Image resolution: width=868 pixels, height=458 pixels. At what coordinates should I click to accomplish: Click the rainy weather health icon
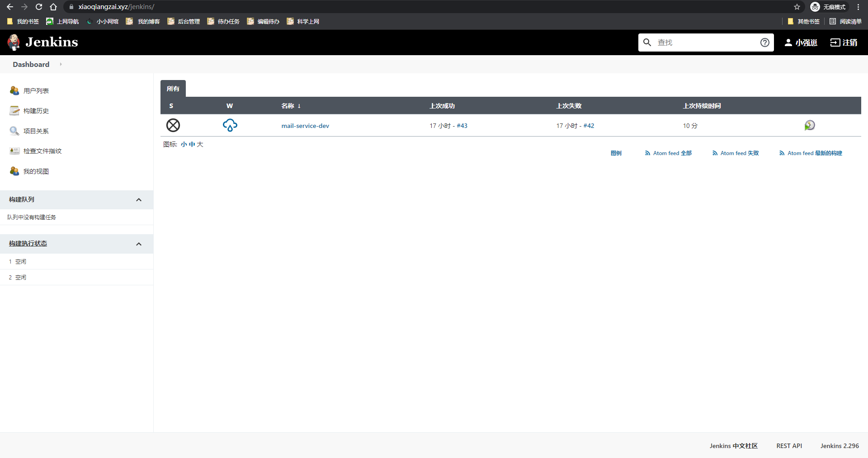tap(230, 125)
